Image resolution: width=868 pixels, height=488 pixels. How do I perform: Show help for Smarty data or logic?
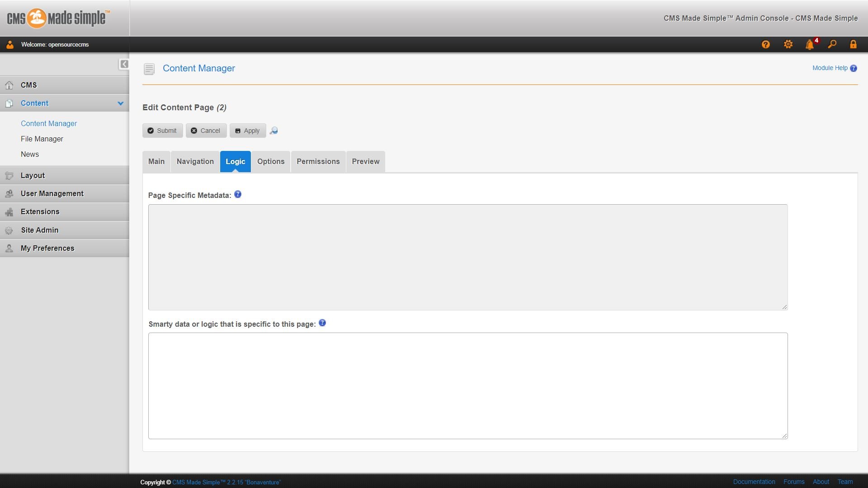click(322, 323)
